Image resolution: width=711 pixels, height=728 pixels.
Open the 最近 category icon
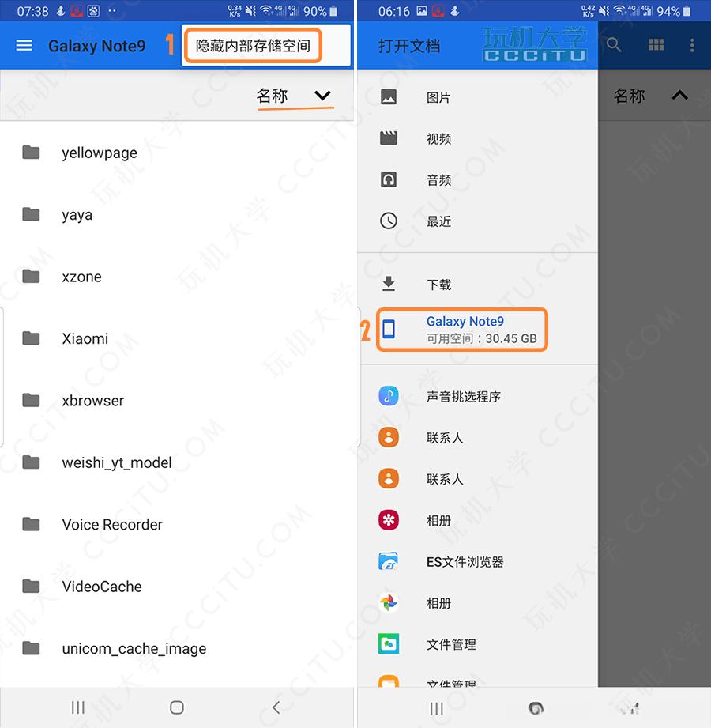(x=389, y=221)
